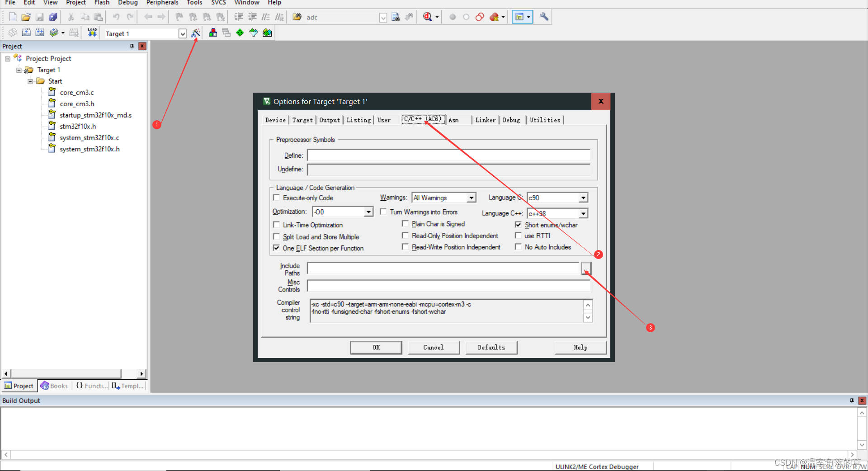Image resolution: width=868 pixels, height=471 pixels.
Task: Open the Peripherals menu
Action: coord(162,3)
